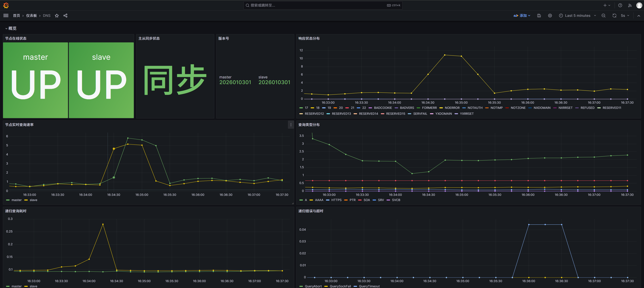644x288 pixels.
Task: Click the Grafana logo icon
Action: [6, 5]
